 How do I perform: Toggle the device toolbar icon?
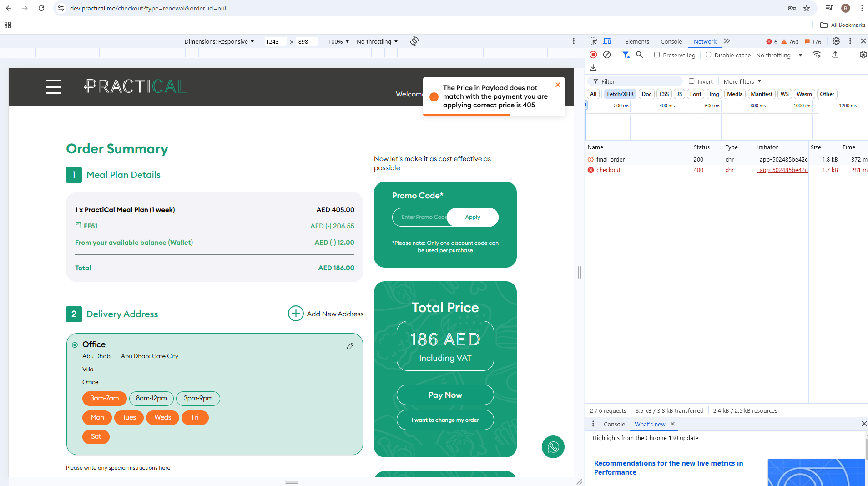pyautogui.click(x=607, y=41)
